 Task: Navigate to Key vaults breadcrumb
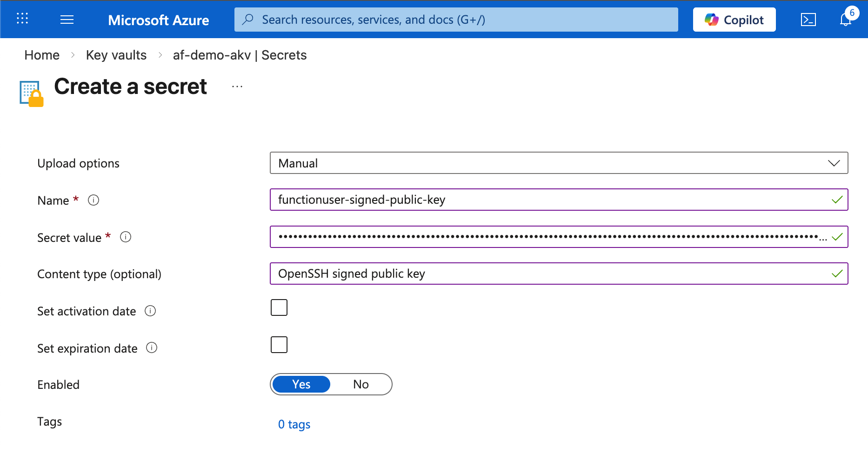[x=116, y=55]
